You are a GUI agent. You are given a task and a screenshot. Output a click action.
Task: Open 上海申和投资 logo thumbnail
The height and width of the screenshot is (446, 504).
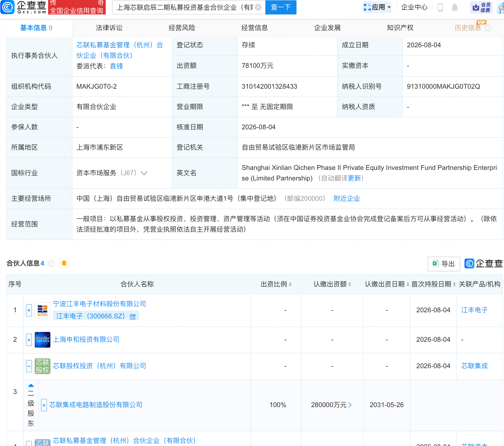[x=43, y=340]
